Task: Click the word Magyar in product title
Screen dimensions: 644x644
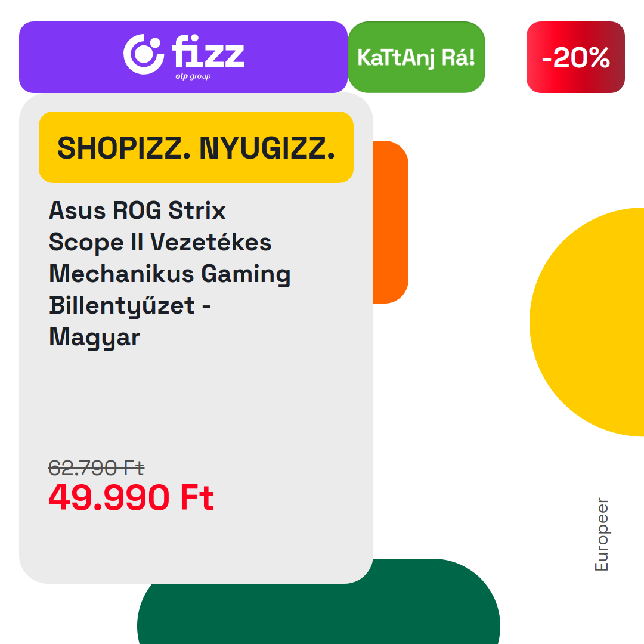Action: pos(94,338)
